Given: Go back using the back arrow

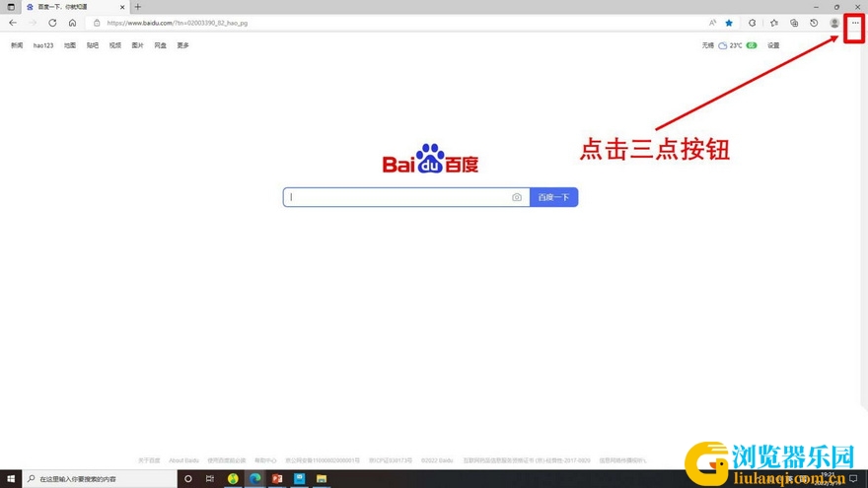Looking at the screenshot, I should 13,23.
